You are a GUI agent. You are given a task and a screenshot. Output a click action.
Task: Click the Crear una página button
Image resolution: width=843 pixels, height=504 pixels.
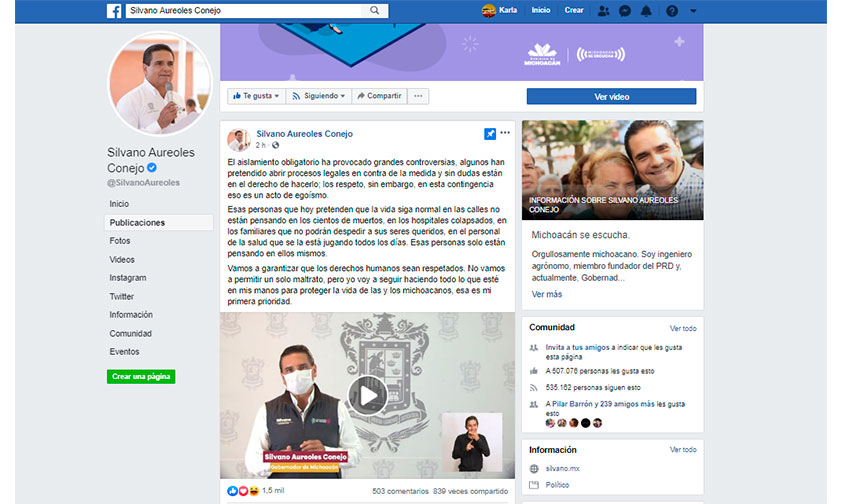tap(141, 376)
